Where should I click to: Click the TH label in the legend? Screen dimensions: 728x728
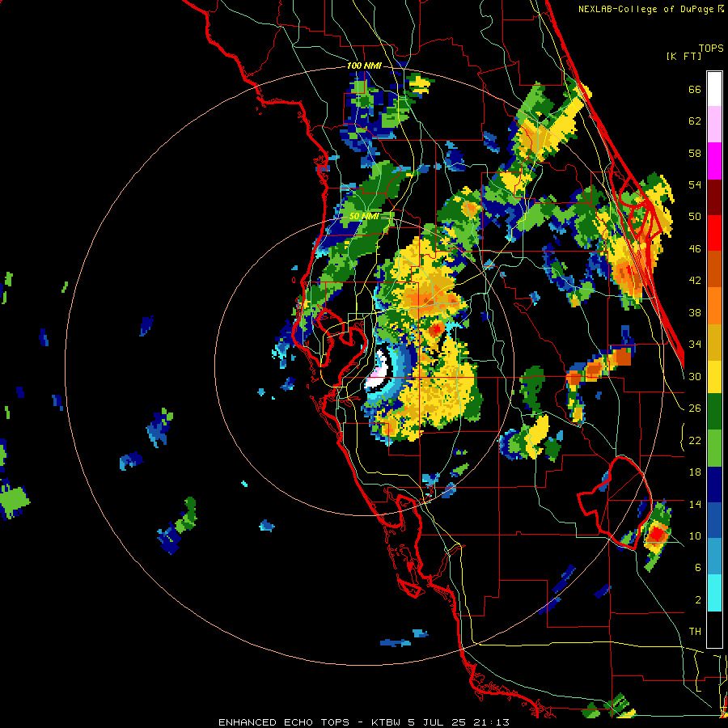coord(695,632)
